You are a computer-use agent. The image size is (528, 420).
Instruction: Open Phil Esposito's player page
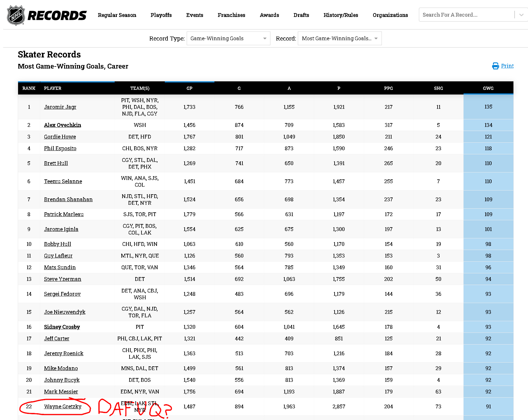click(x=60, y=148)
